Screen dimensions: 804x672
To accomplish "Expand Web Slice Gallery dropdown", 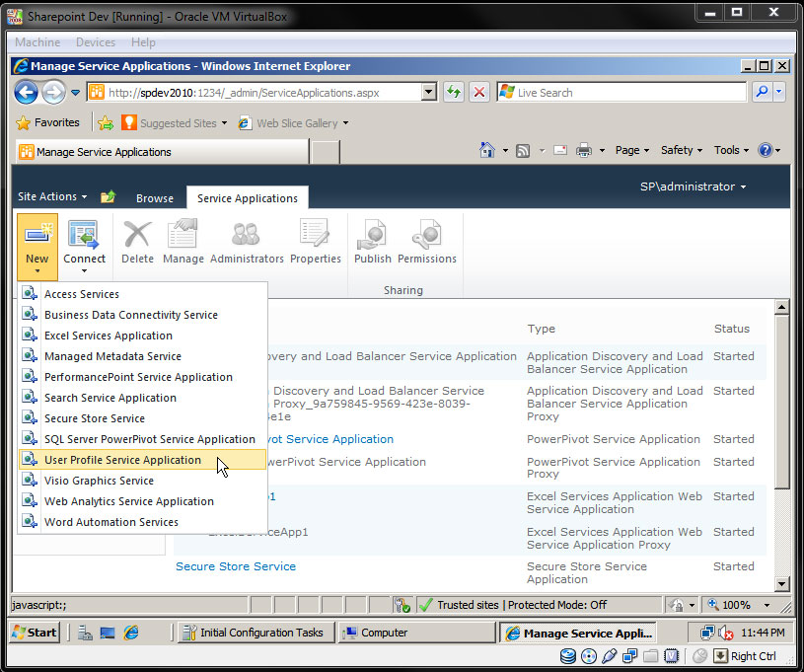I will pos(345,123).
